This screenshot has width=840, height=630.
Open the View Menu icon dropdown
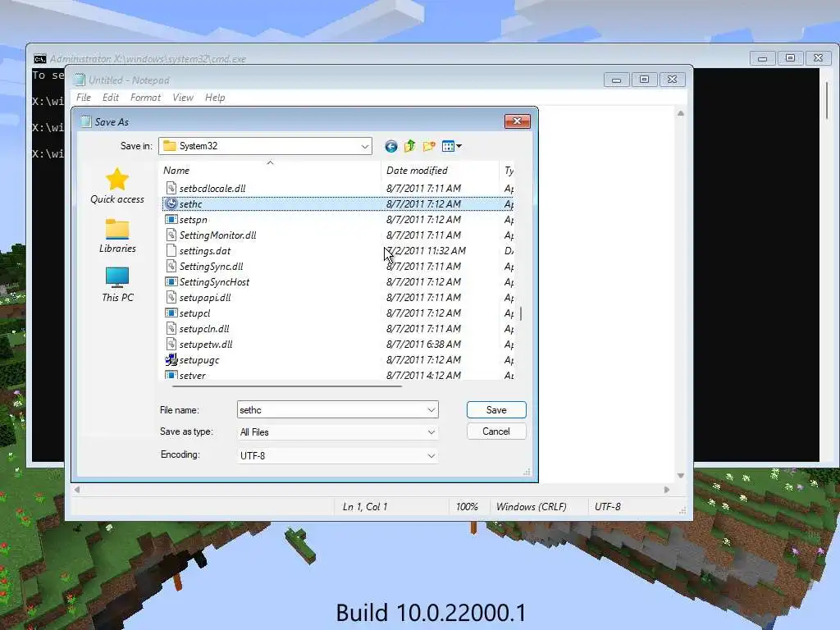pyautogui.click(x=452, y=146)
